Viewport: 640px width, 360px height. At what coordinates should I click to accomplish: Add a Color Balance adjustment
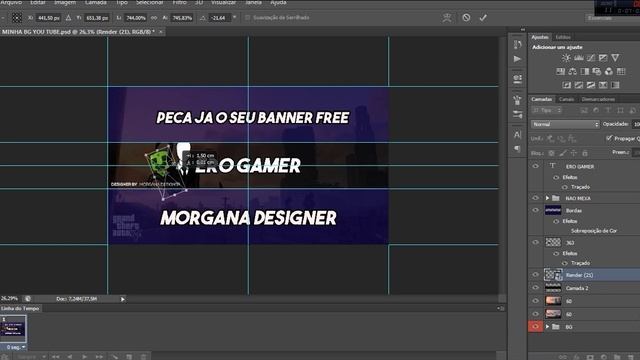(x=573, y=71)
